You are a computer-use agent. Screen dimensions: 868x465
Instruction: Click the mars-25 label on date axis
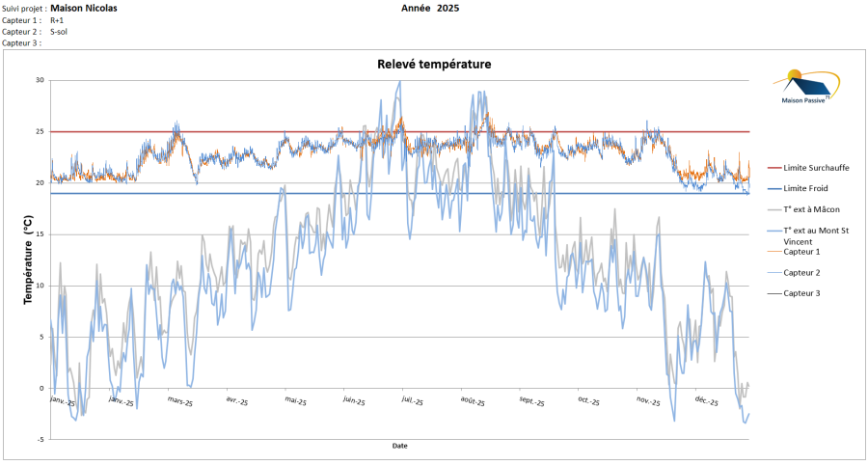tap(180, 400)
